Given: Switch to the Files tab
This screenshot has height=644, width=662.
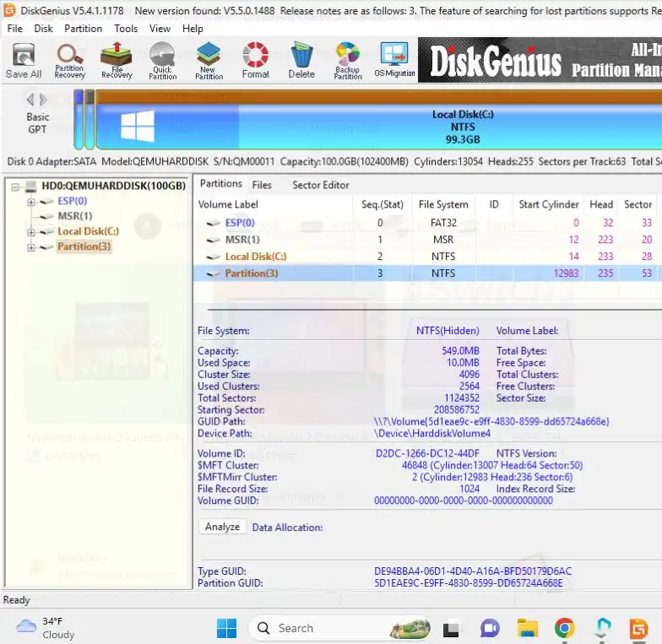Looking at the screenshot, I should click(x=262, y=185).
